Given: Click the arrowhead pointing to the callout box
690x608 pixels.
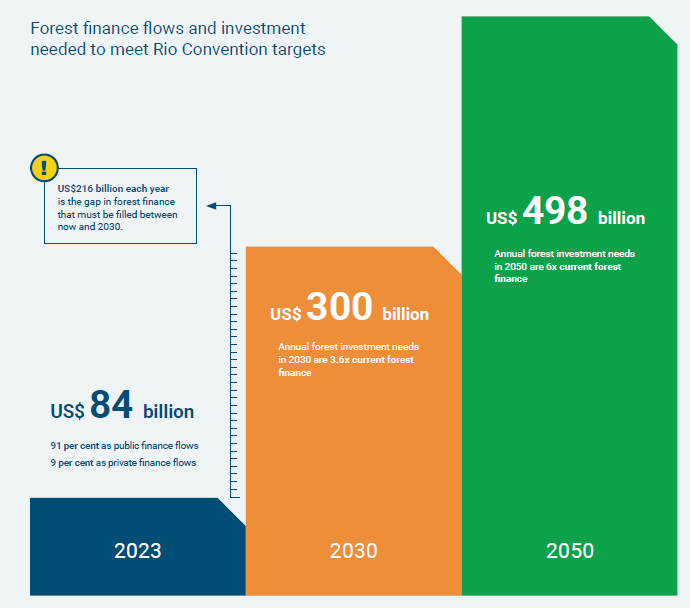Looking at the screenshot, I should (x=212, y=206).
